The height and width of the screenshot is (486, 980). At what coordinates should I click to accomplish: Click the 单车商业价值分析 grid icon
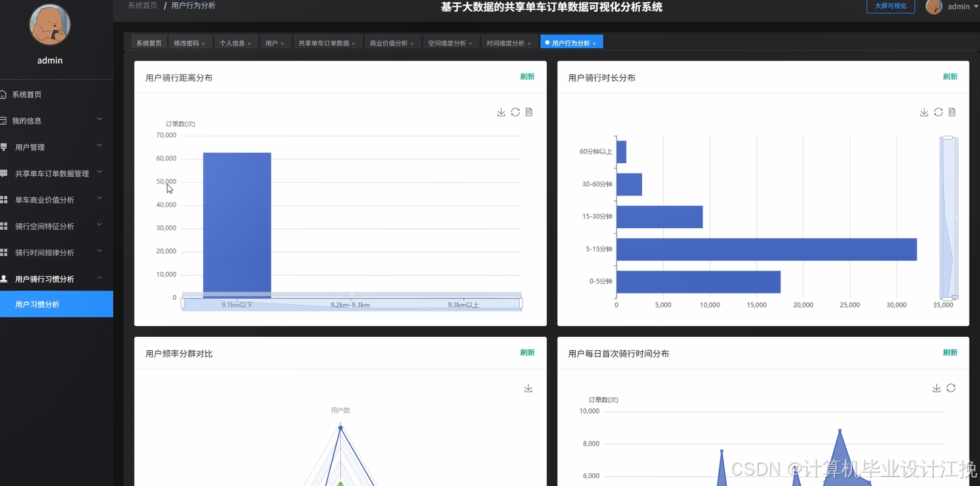tap(4, 200)
